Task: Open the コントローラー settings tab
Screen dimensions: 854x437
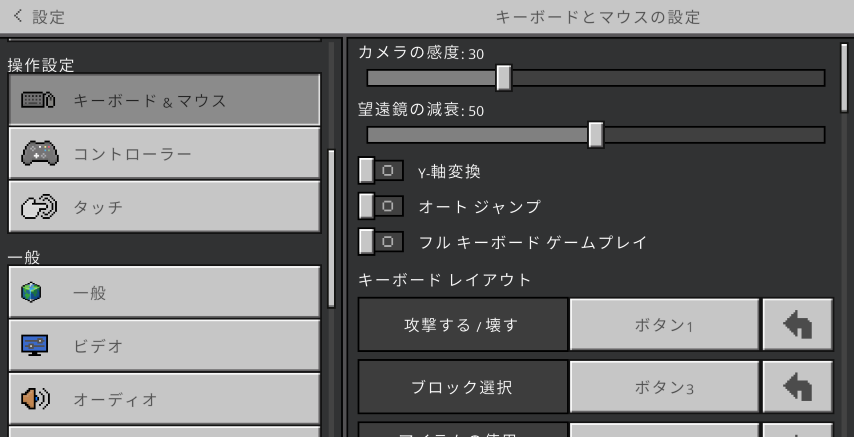Action: 164,153
